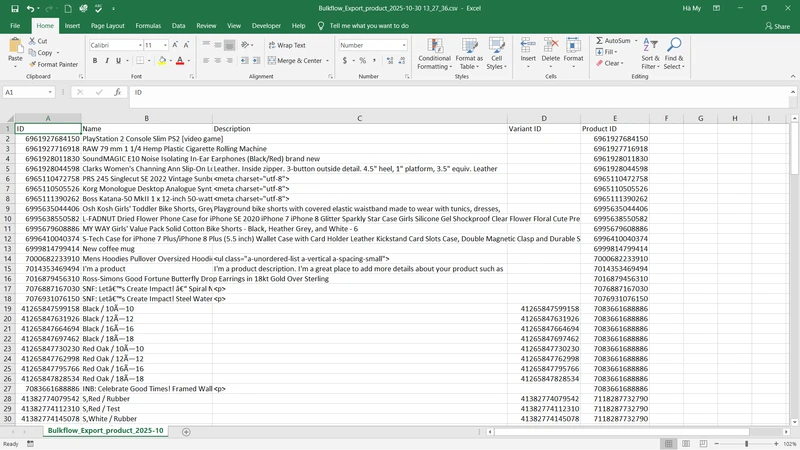Open the Page Layout tab

coord(108,25)
